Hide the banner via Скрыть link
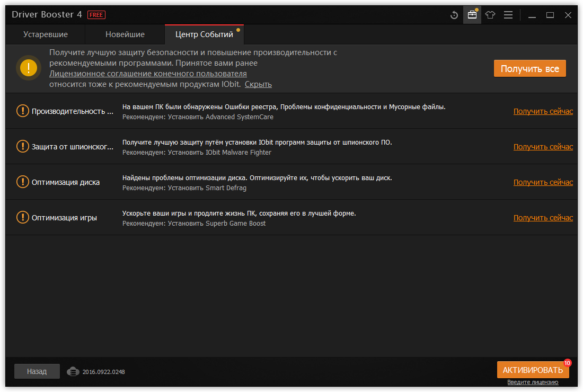This screenshot has height=392, width=583. pos(258,84)
